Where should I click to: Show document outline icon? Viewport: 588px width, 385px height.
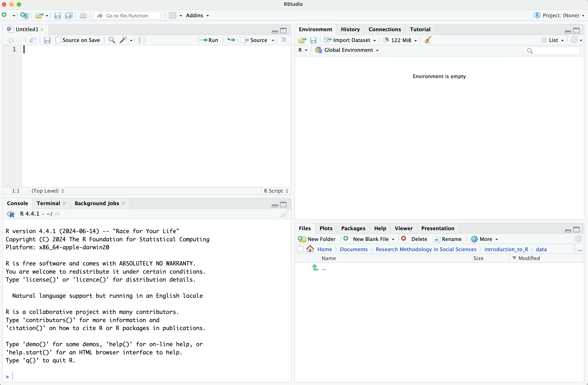tap(284, 40)
